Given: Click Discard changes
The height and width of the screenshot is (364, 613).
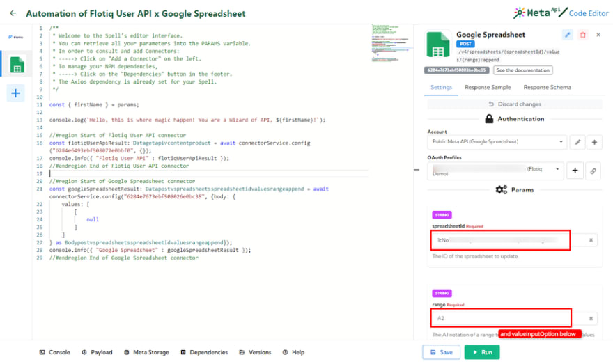Looking at the screenshot, I should pyautogui.click(x=515, y=104).
